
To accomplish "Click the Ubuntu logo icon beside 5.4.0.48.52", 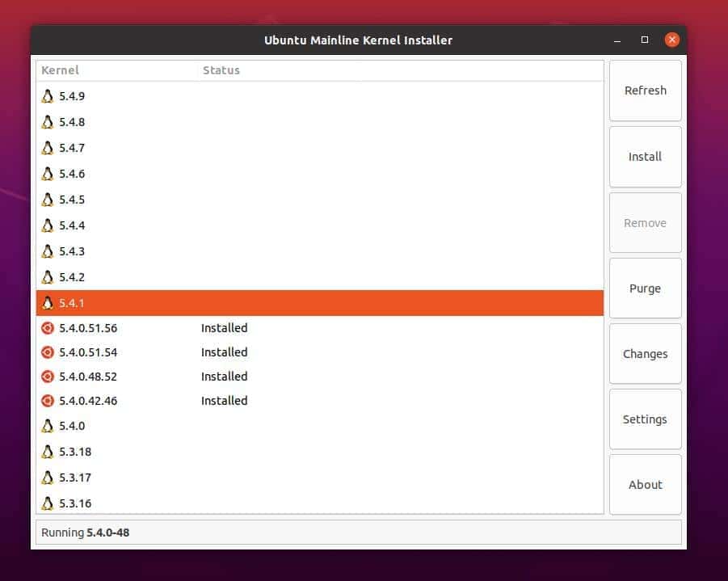I will 48,377.
